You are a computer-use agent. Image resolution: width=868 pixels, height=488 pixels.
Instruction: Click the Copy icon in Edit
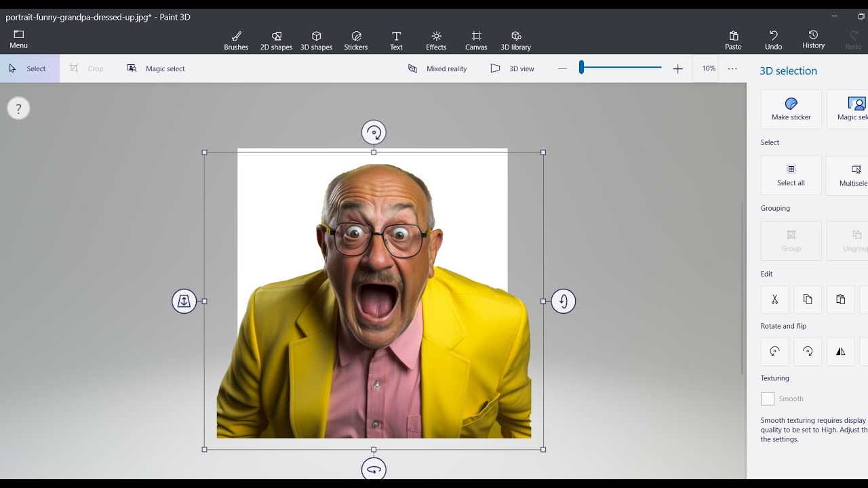[x=808, y=299]
